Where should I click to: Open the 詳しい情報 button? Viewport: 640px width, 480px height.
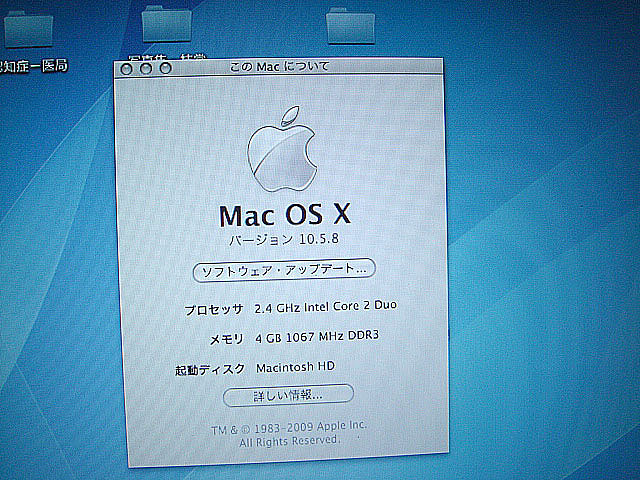click(288, 395)
